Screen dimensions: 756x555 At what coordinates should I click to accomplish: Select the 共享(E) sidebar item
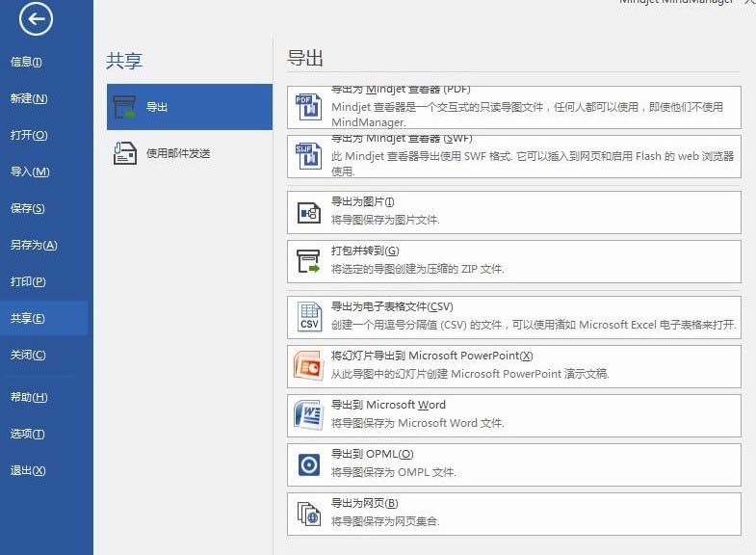point(44,318)
